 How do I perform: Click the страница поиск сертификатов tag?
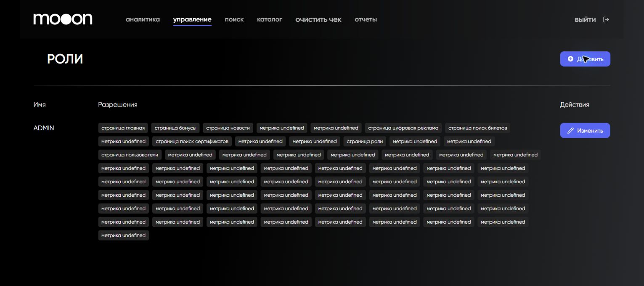[192, 142]
